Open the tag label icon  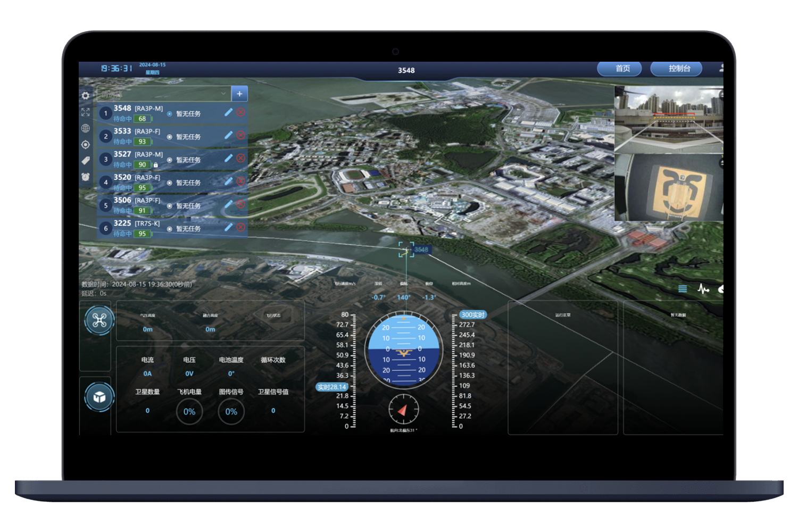point(86,161)
